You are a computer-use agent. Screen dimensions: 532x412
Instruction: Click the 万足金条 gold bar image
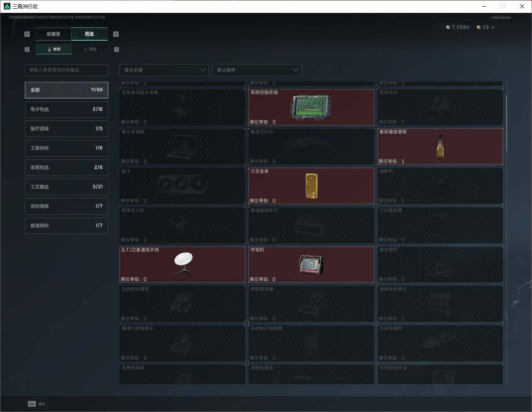click(312, 186)
